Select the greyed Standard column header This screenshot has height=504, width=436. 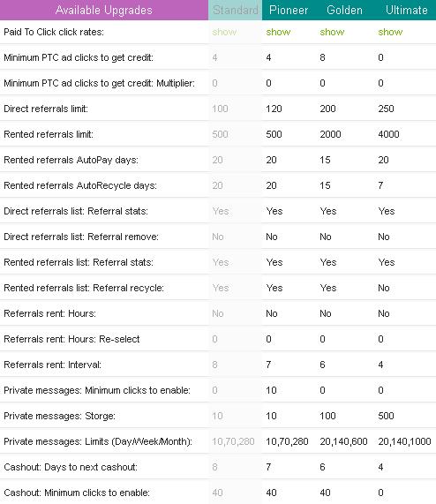coord(235,10)
